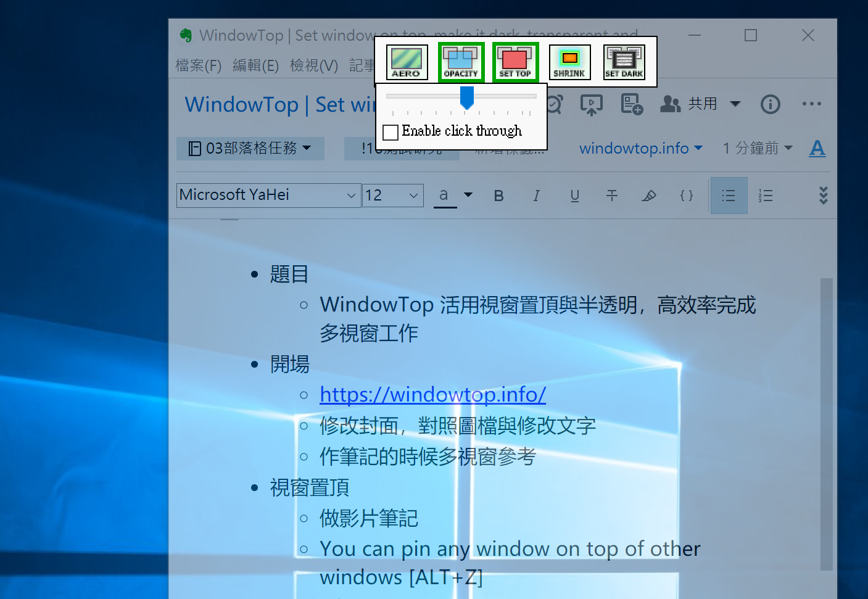This screenshot has height=599, width=868.
Task: Toggle italic formatting
Action: coord(537,196)
